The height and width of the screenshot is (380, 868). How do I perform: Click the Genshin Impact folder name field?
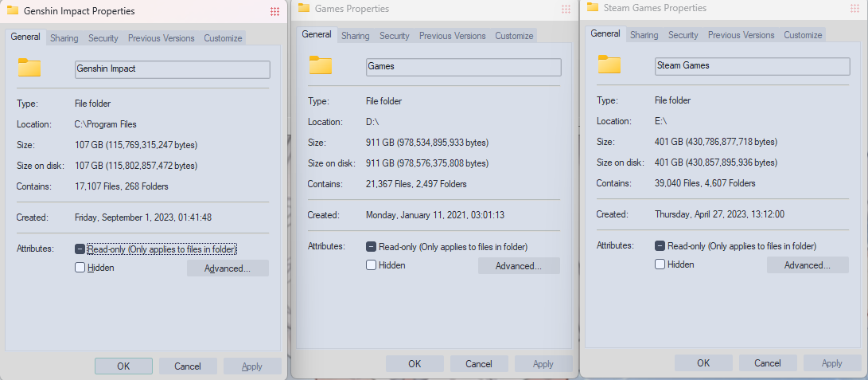172,69
